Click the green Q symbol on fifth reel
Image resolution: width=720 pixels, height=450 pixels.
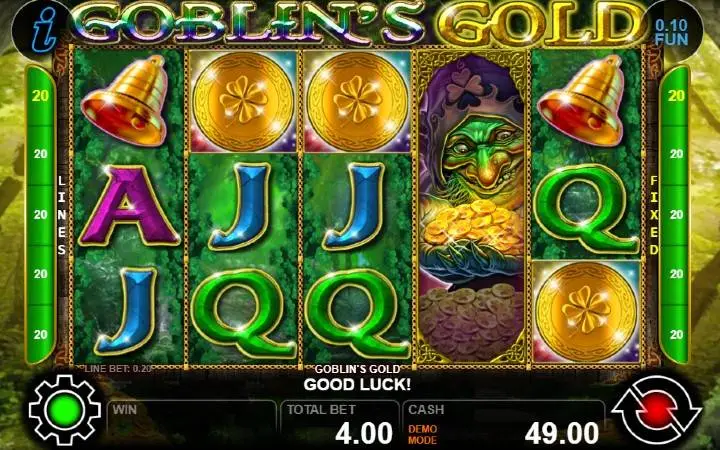(587, 208)
